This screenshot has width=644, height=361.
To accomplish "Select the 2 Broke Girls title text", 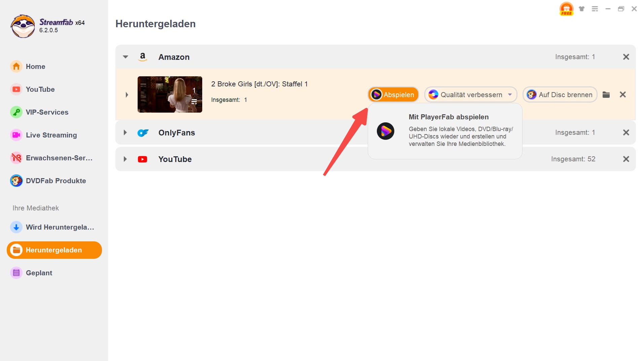I will (259, 84).
